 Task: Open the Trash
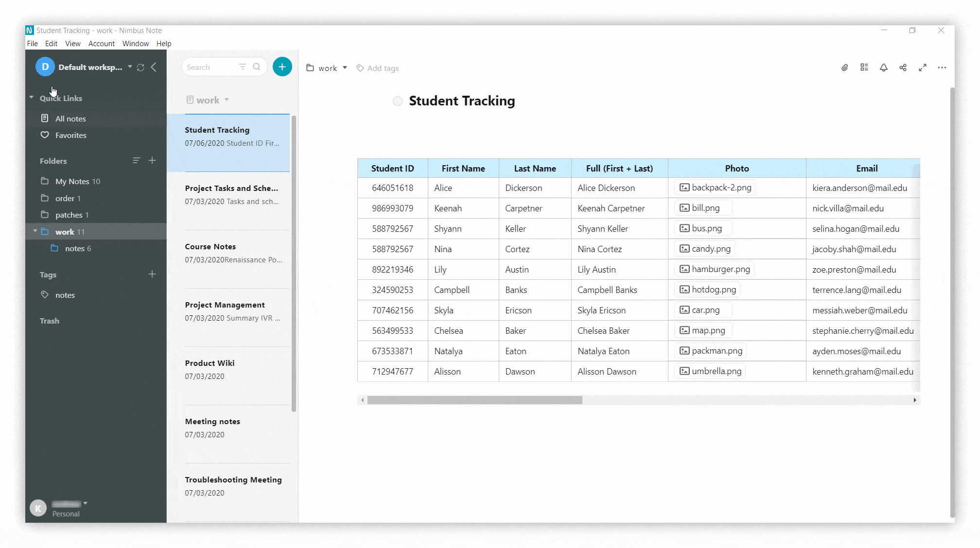click(49, 321)
